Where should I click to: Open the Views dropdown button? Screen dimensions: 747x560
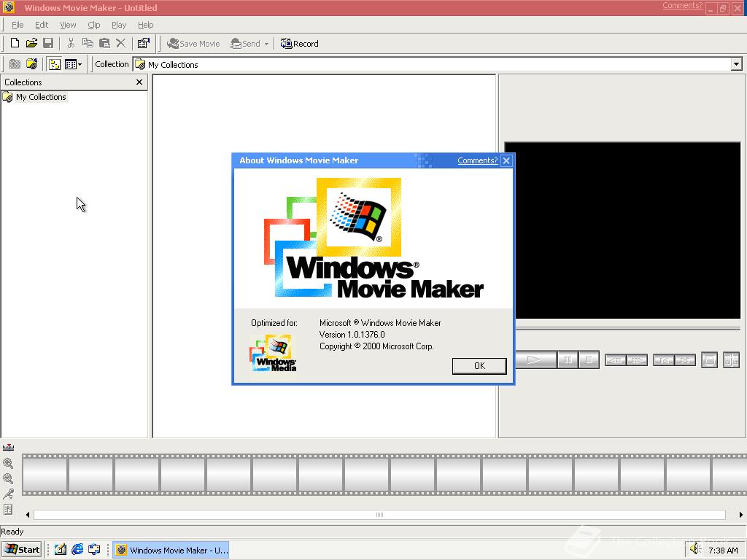coord(73,64)
